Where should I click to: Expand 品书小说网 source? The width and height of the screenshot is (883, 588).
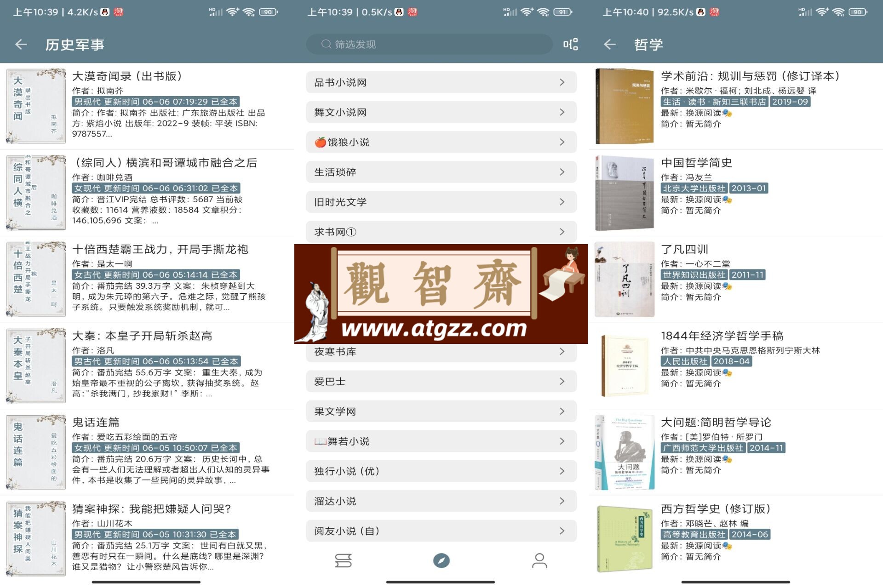point(441,82)
